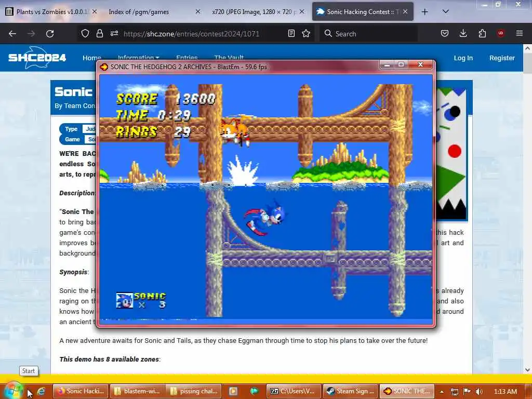Switch to Sonic Hacki... Firefox taskbar button

pyautogui.click(x=81, y=391)
